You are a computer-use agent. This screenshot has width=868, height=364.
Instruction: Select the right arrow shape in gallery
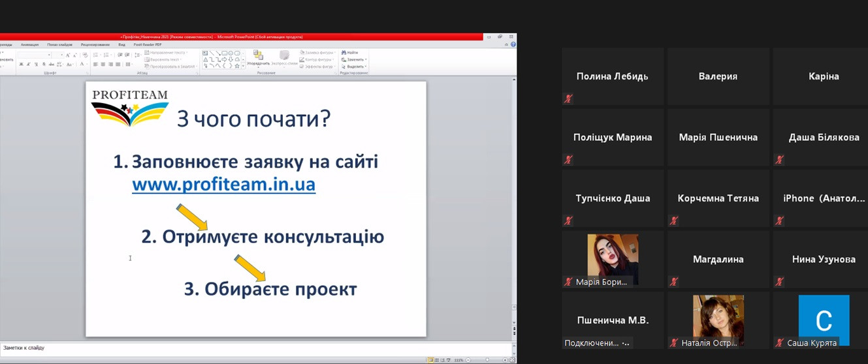tap(224, 59)
